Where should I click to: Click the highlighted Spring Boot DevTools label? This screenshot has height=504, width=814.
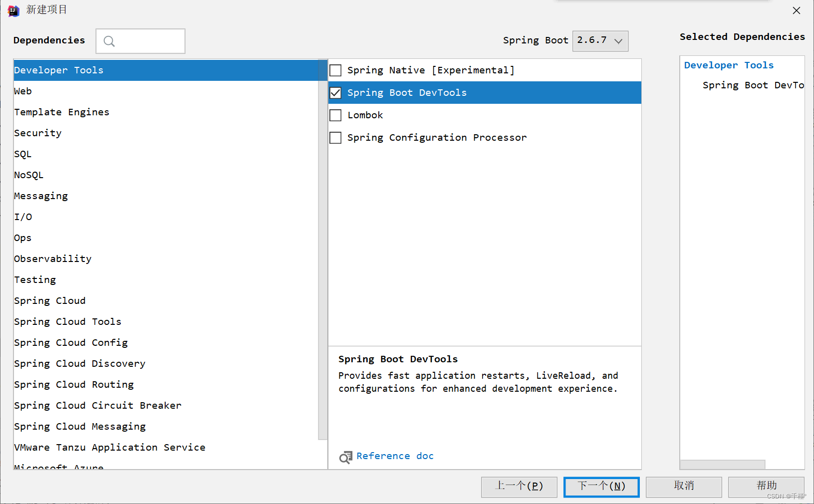click(x=407, y=93)
